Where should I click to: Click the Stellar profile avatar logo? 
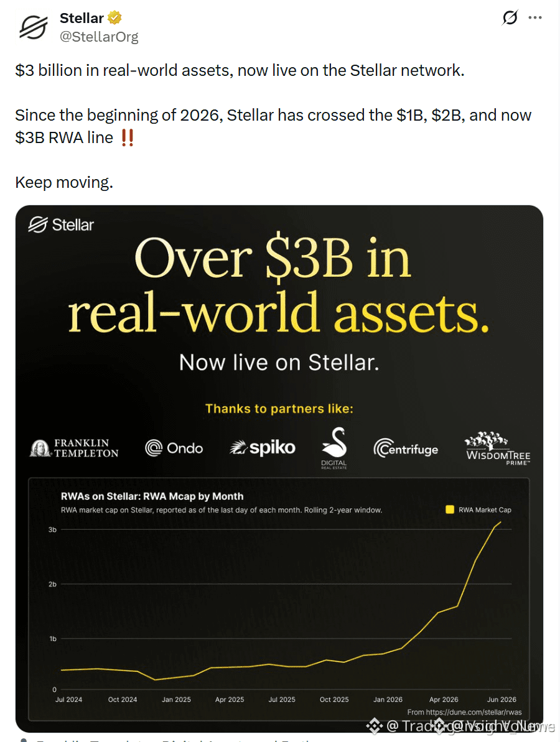[x=33, y=27]
